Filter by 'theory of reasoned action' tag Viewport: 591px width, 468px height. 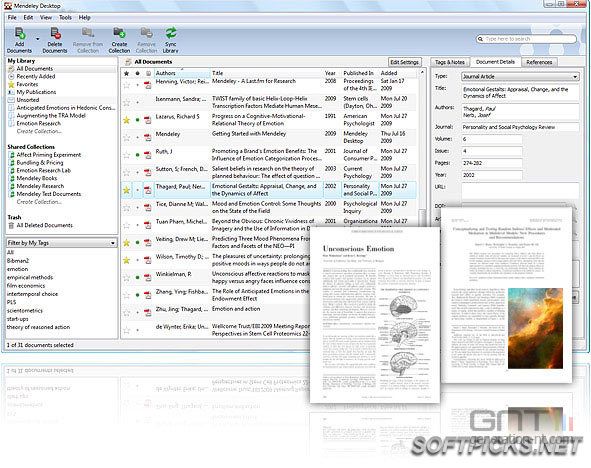(38, 327)
